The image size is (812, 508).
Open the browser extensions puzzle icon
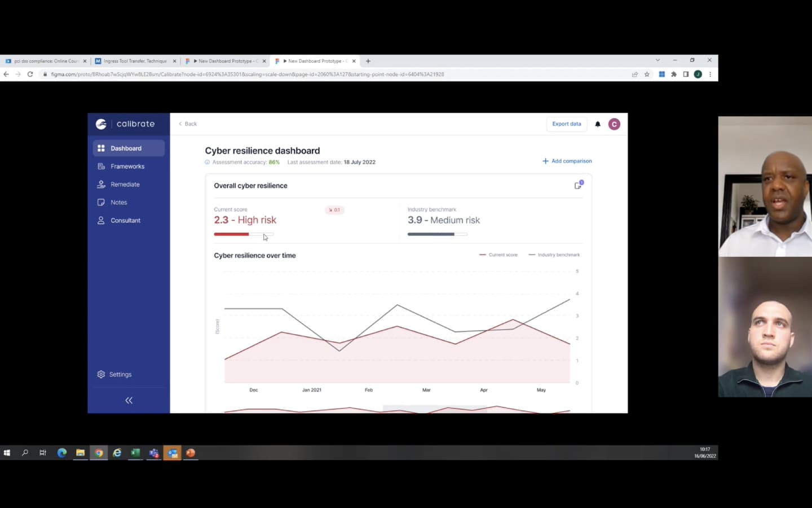pyautogui.click(x=674, y=74)
